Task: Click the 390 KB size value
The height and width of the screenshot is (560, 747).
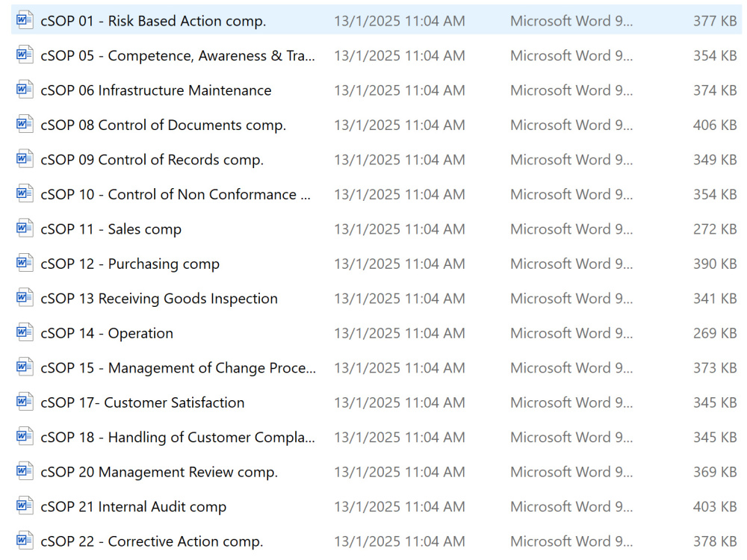Action: pos(715,264)
